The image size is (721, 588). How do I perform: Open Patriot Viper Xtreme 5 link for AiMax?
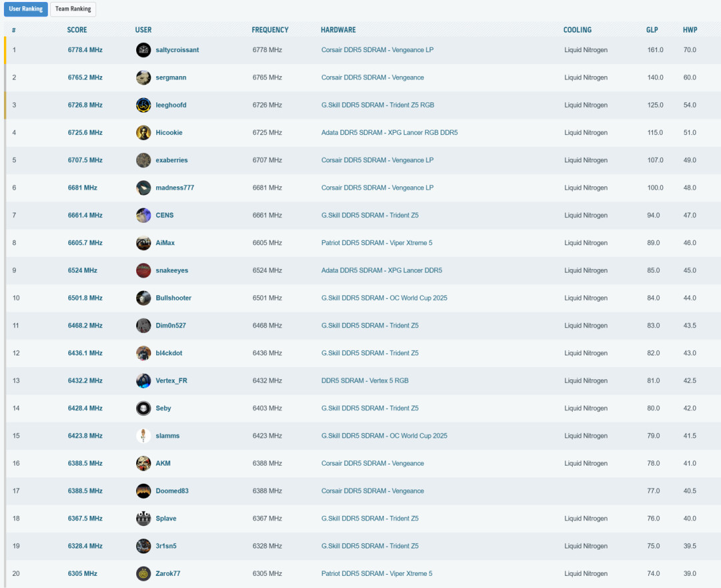pos(377,243)
